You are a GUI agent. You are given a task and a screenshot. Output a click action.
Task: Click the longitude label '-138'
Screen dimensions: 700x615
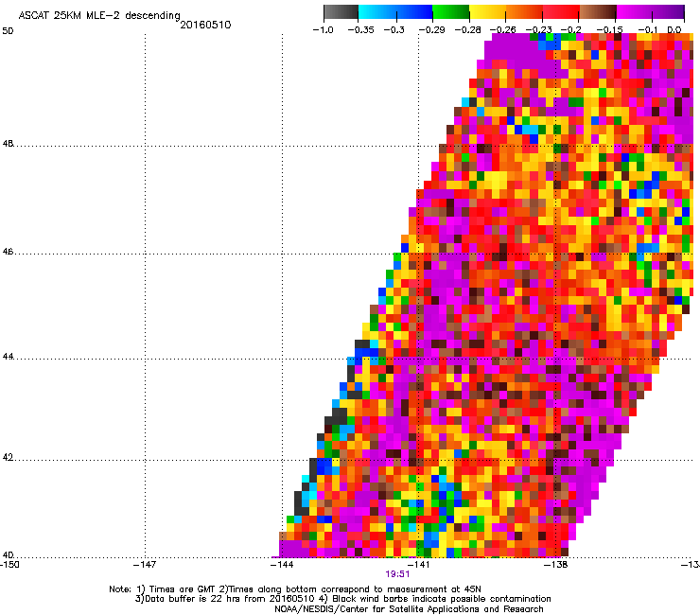[x=555, y=565]
